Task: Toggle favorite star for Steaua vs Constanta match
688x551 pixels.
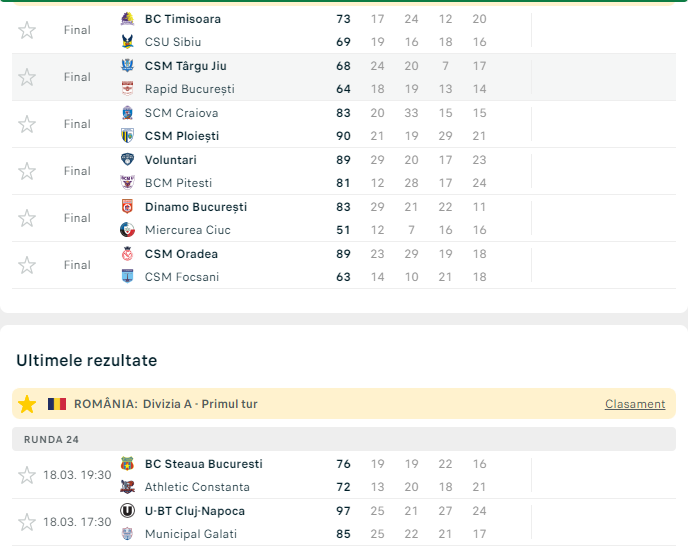Action: (27, 475)
